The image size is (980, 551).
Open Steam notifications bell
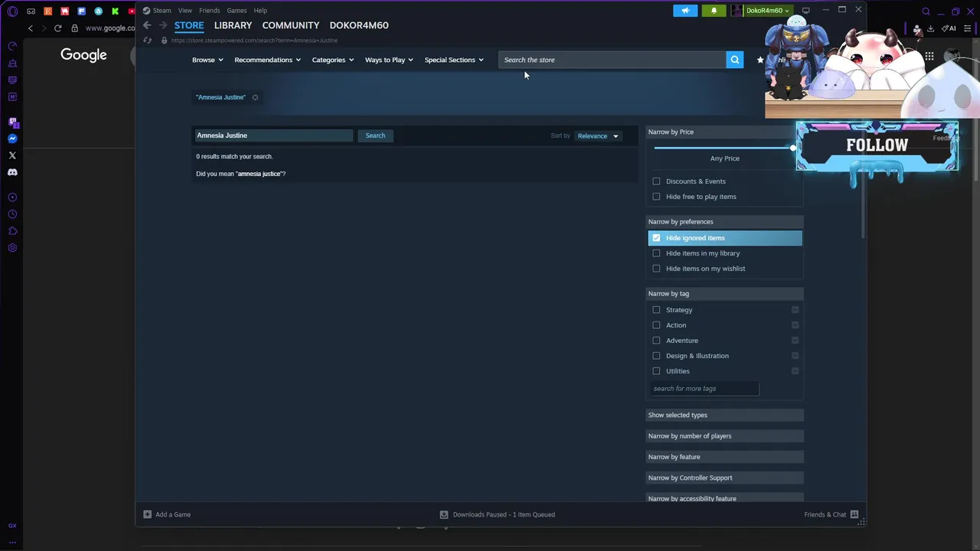point(714,11)
